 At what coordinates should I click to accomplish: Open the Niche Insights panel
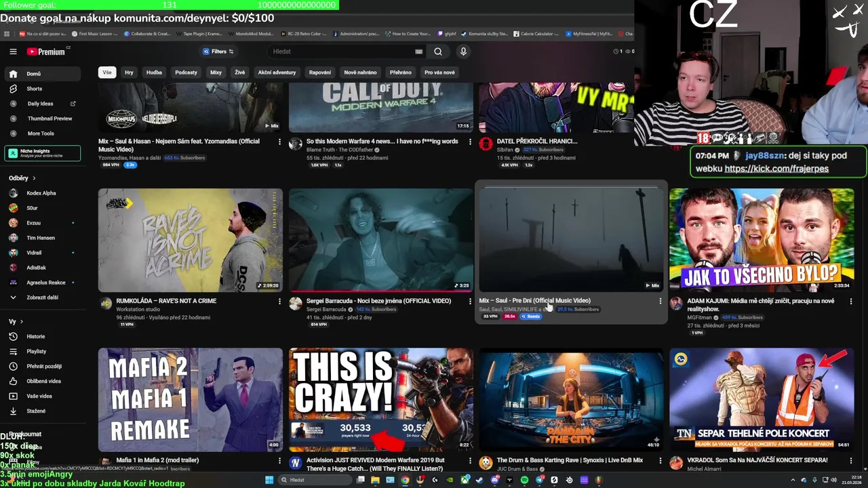point(42,153)
